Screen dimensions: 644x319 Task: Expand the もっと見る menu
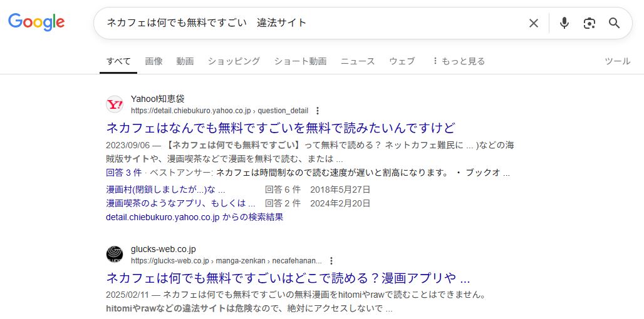tap(459, 61)
